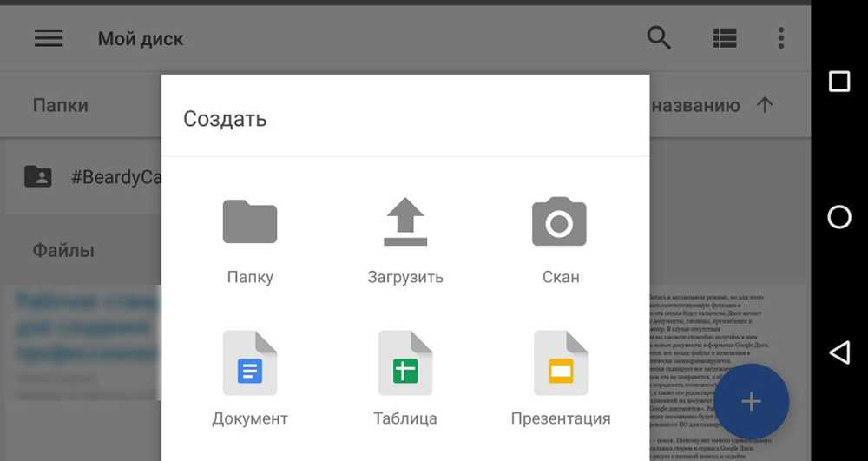Open the hamburger navigation menu
The image size is (868, 461).
click(49, 38)
